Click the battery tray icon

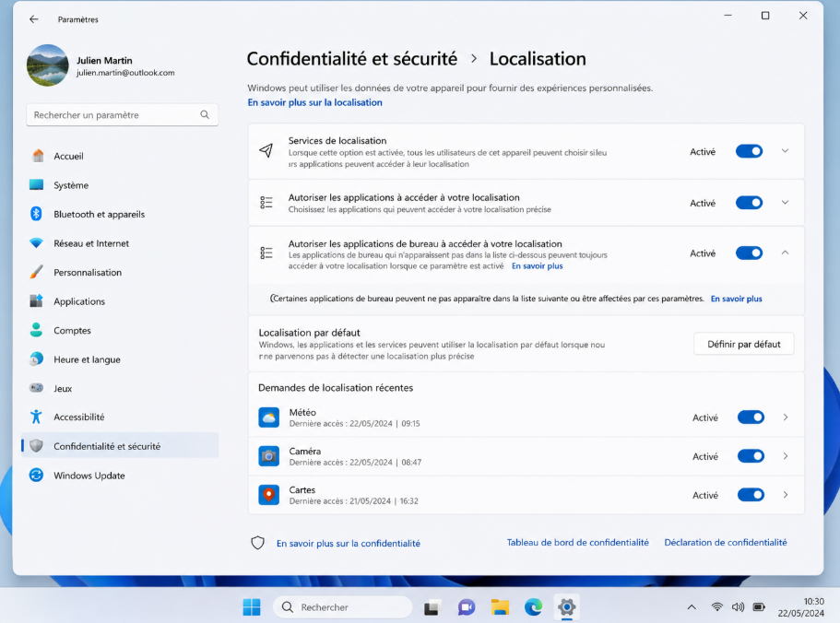pyautogui.click(x=759, y=607)
